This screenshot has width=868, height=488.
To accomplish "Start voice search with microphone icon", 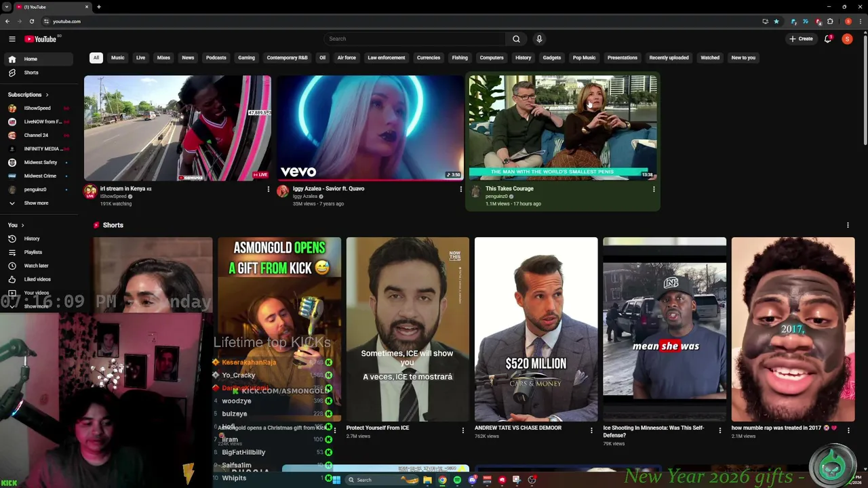I will pos(539,39).
